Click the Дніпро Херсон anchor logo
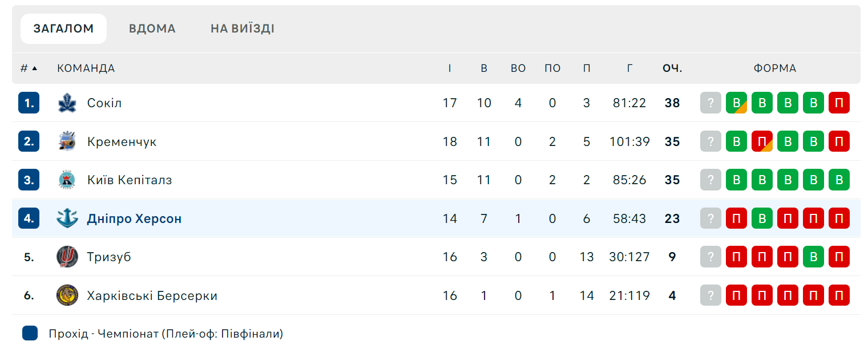The width and height of the screenshot is (868, 349). [x=67, y=218]
